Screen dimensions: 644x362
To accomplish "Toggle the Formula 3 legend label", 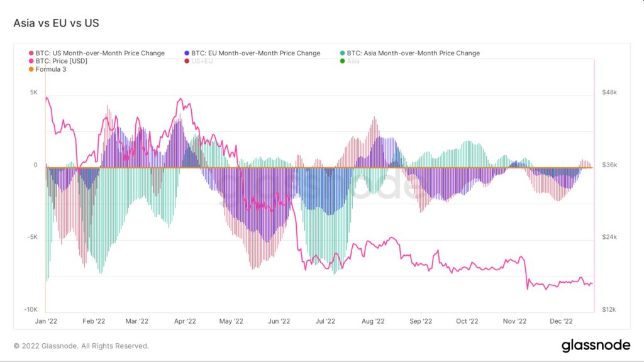I will 51,69.
